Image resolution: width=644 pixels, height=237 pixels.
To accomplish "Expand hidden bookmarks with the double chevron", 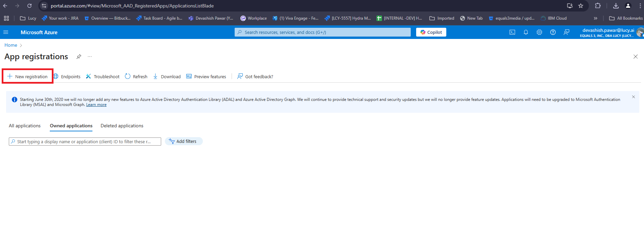I will click(x=596, y=18).
